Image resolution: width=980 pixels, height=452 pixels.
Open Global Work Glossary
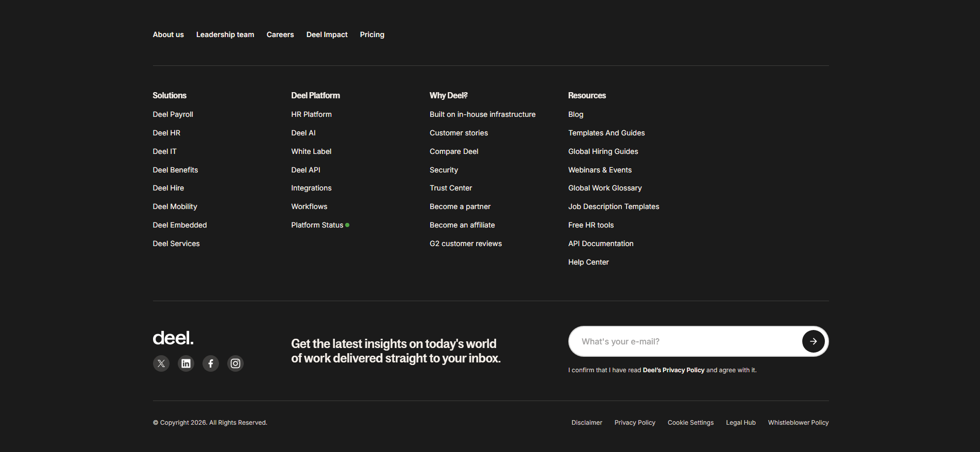click(605, 188)
